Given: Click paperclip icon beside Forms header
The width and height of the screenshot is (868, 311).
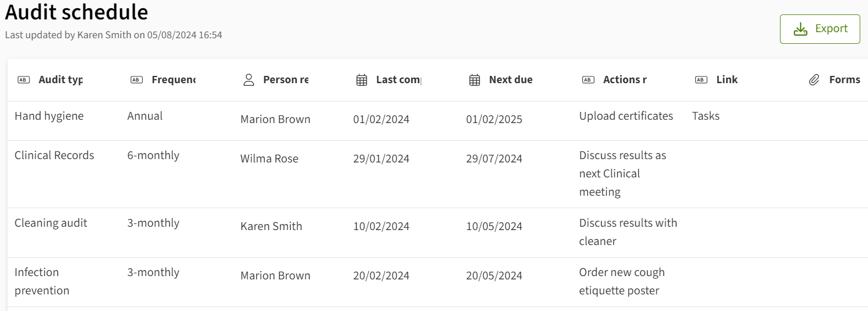Looking at the screenshot, I should tap(814, 80).
